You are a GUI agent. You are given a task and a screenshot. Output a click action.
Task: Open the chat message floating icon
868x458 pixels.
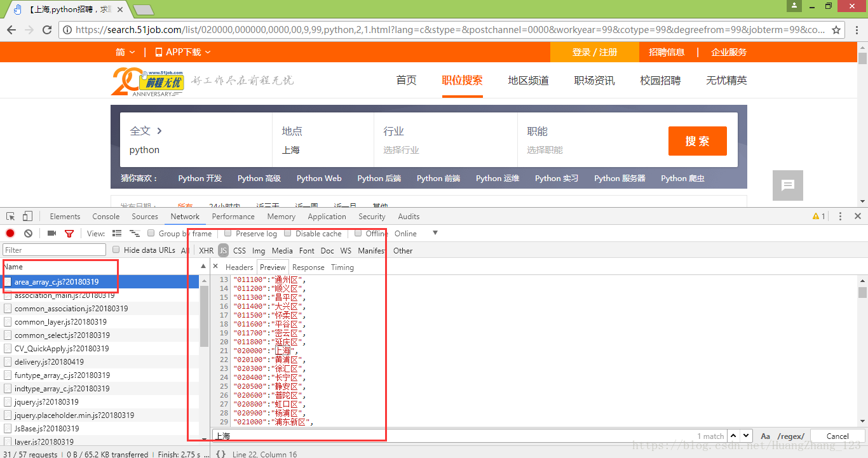(788, 185)
